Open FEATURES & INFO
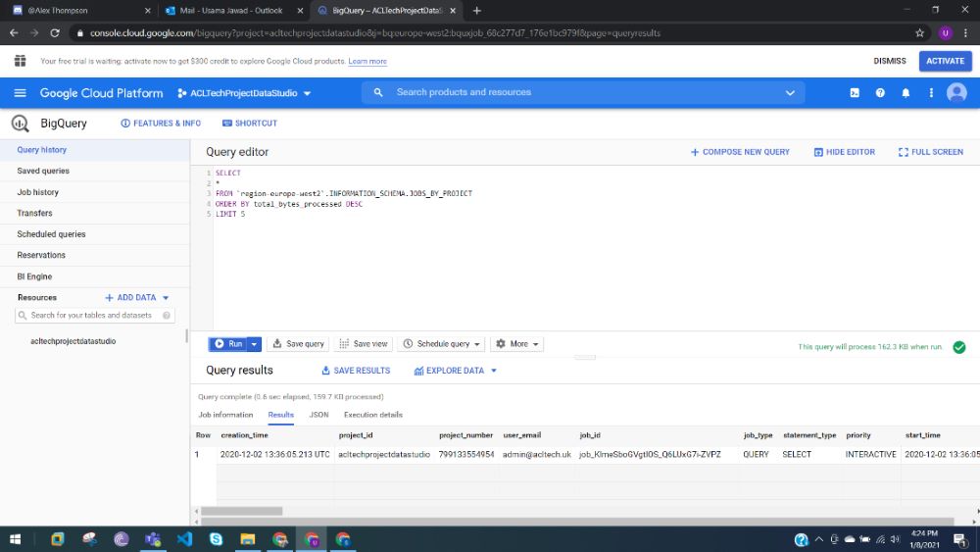 [161, 124]
